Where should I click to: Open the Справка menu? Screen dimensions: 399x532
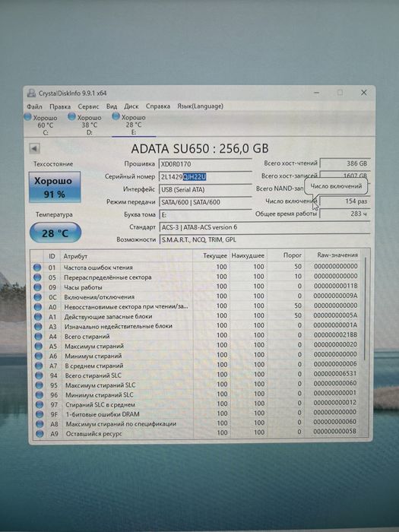point(158,106)
